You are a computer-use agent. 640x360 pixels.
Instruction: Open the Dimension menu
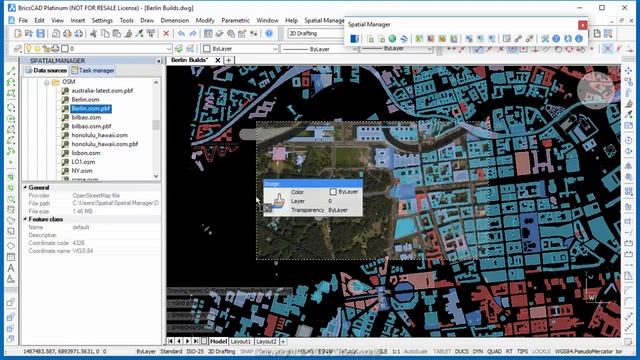[x=175, y=20]
